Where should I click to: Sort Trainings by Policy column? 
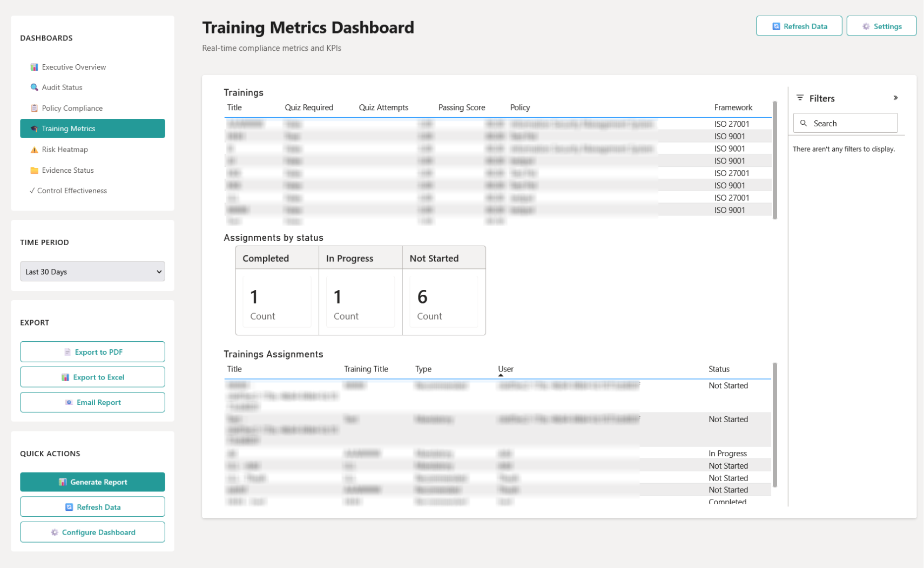tap(520, 107)
